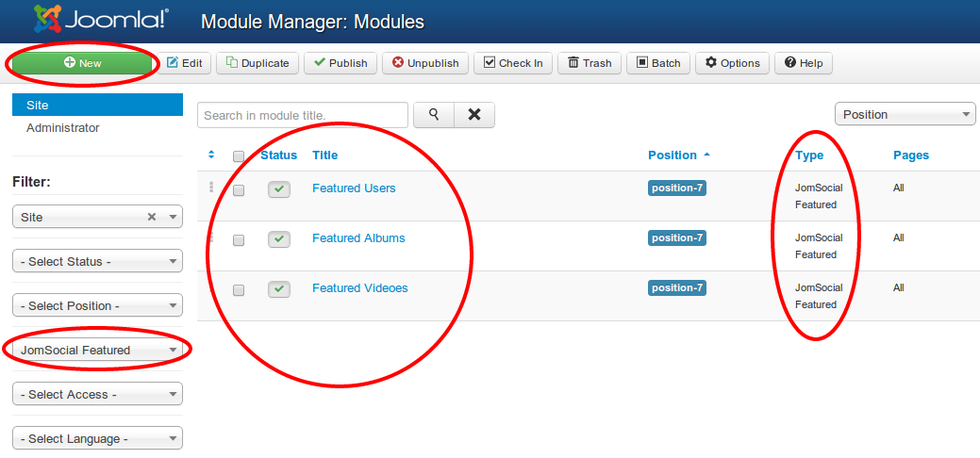Click the Check In toolbar button
Viewport: 980px width, 458px height.
tap(513, 63)
